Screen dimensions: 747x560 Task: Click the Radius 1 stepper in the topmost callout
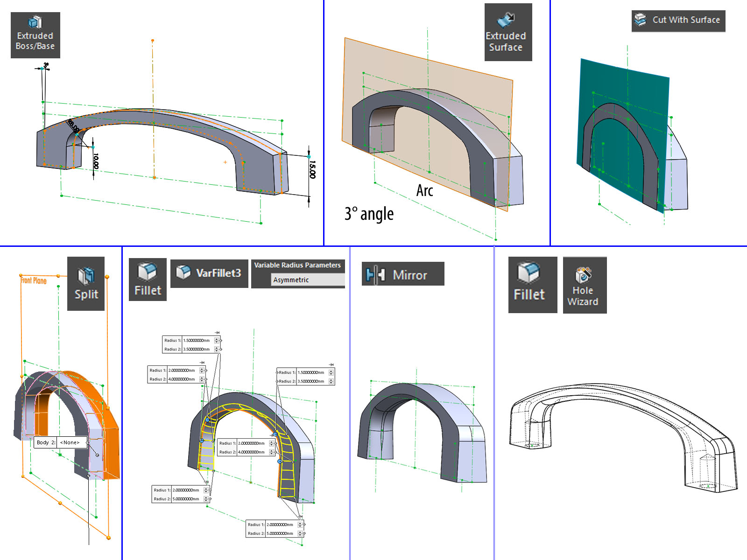coord(217,341)
